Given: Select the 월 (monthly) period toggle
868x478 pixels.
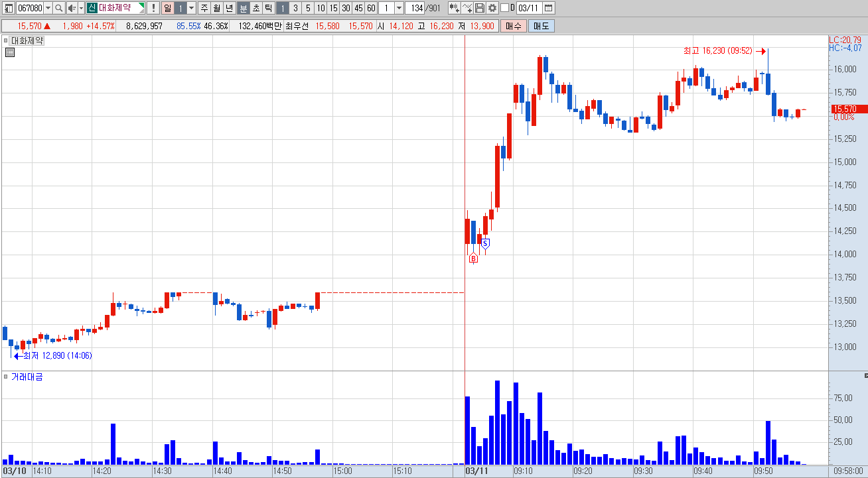Looking at the screenshot, I should tap(217, 8).
